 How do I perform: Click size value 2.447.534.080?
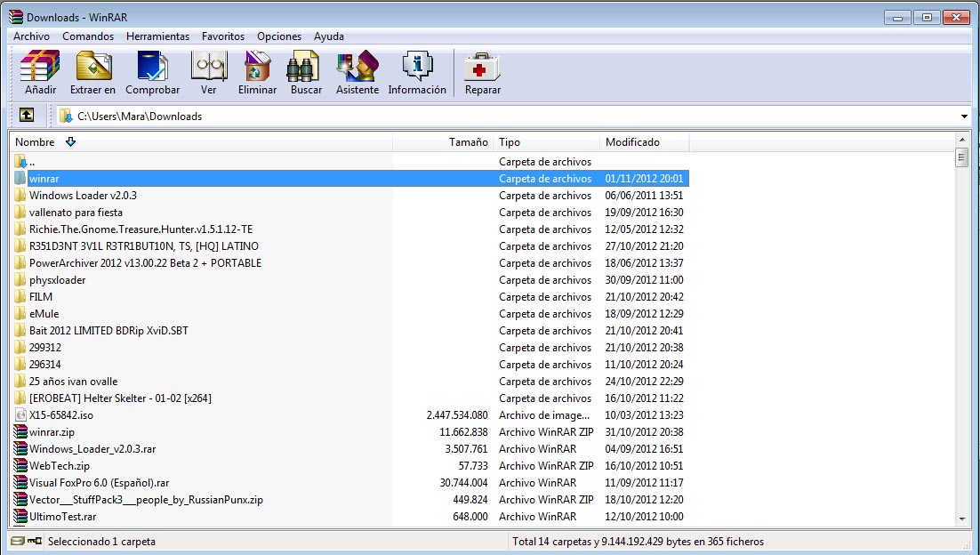coord(457,415)
